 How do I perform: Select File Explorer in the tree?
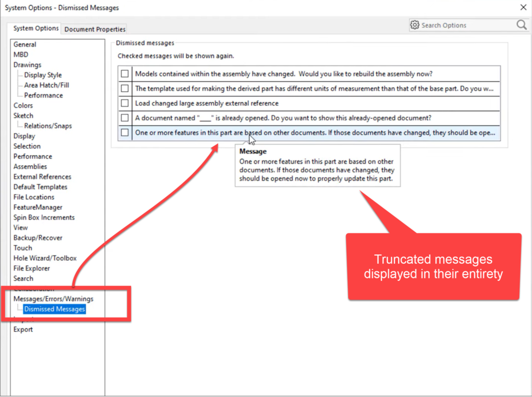click(32, 268)
